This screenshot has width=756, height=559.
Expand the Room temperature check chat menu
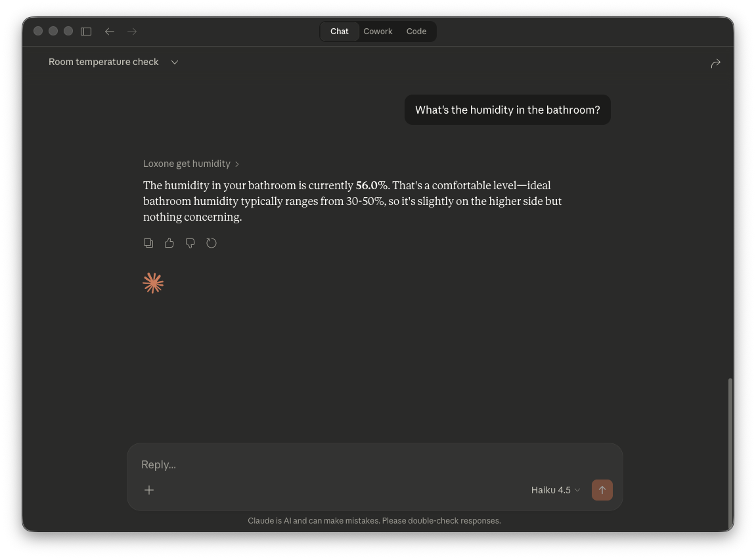[175, 62]
